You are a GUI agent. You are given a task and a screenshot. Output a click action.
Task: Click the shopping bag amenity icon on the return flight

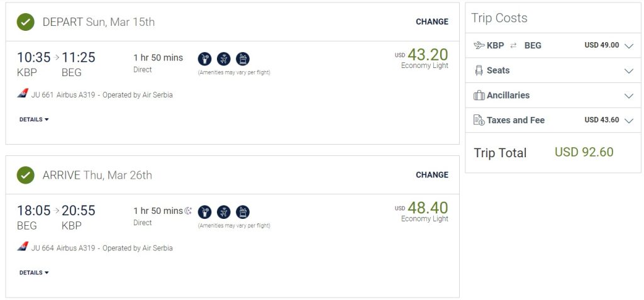click(x=243, y=212)
